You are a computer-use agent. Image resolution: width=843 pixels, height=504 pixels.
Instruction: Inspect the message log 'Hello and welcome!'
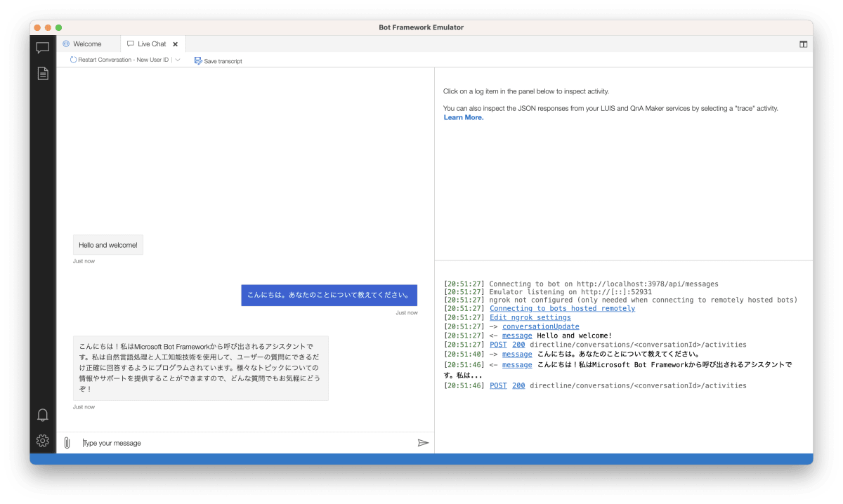(x=517, y=336)
